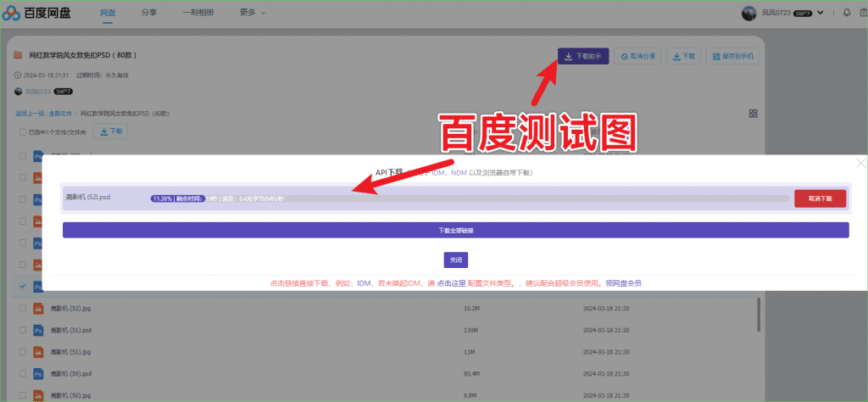
Task: Click the file list vertical scrollbar
Action: point(759,314)
